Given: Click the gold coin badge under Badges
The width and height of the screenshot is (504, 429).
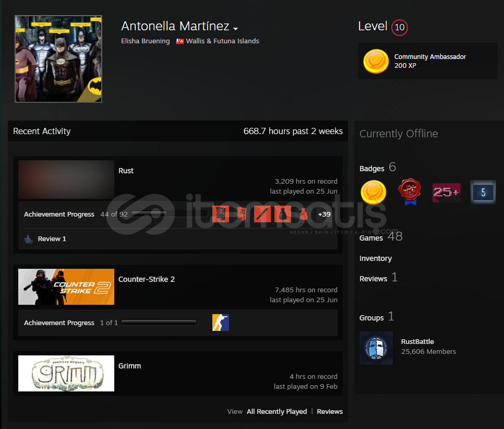Looking at the screenshot, I should [374, 192].
